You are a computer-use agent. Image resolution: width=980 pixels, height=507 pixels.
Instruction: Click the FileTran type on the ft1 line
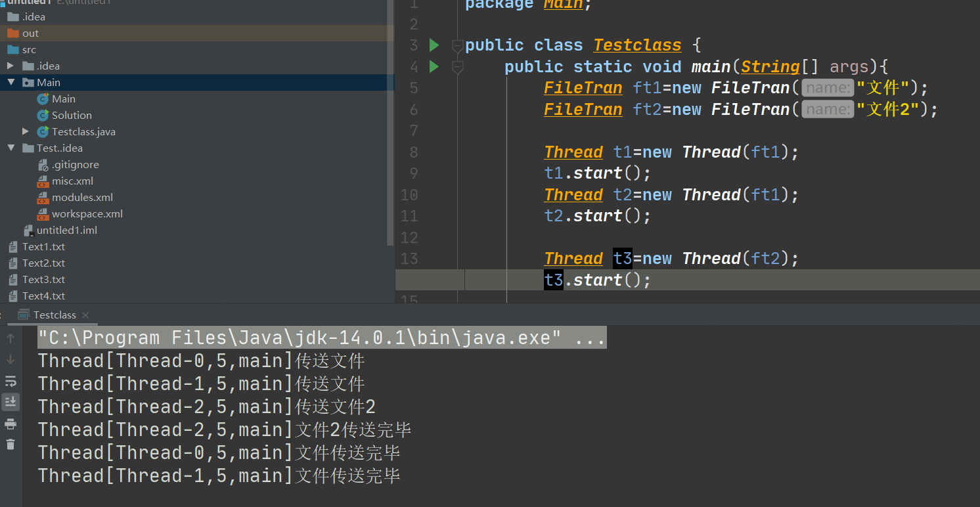coord(583,88)
